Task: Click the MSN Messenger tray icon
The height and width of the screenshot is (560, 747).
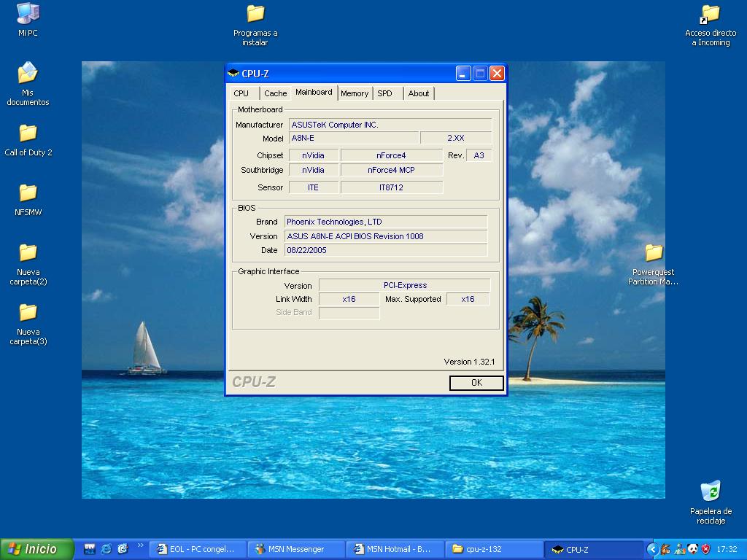Action: (679, 550)
